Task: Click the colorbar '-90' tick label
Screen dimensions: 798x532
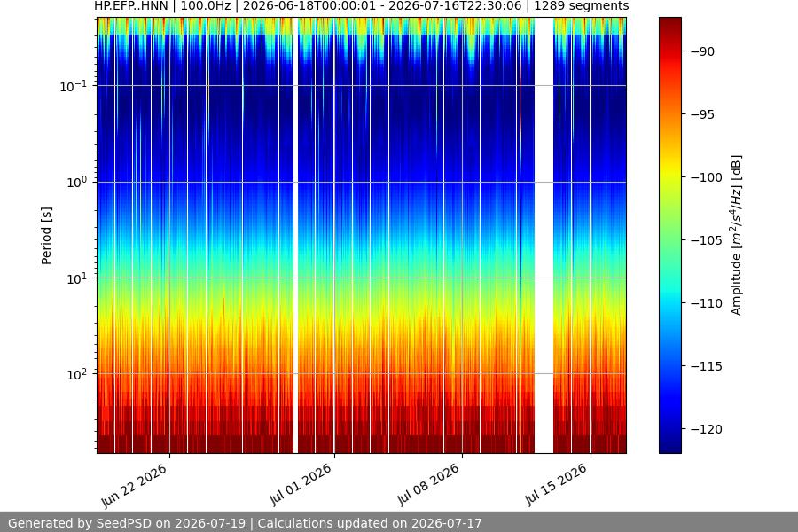Action: pyautogui.click(x=703, y=51)
